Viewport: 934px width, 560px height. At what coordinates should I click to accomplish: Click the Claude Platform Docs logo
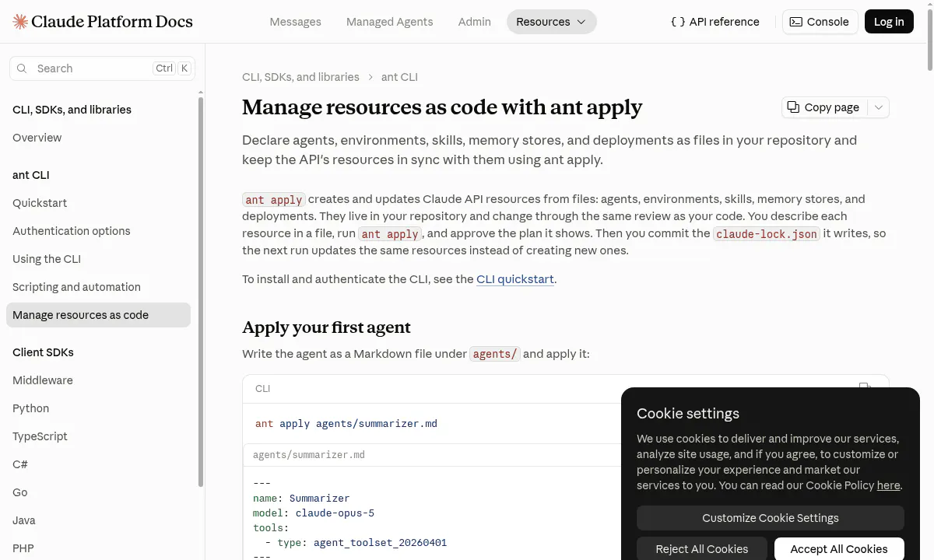coord(103,22)
